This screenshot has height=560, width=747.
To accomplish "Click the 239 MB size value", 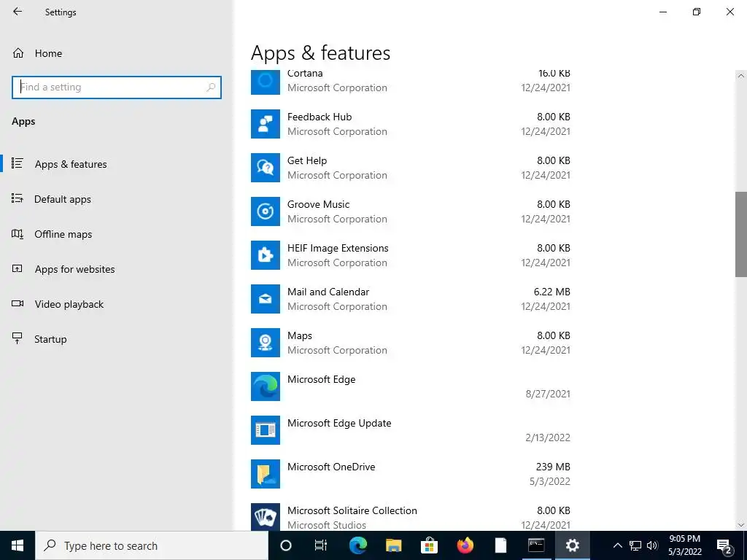I will tap(553, 467).
